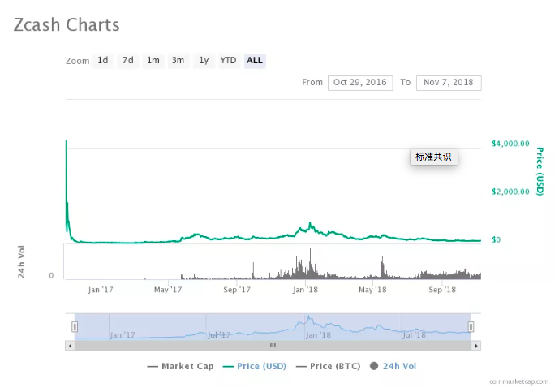Image resolution: width=559 pixels, height=392 pixels.
Task: Click the right navigator range handle
Action: tap(471, 326)
